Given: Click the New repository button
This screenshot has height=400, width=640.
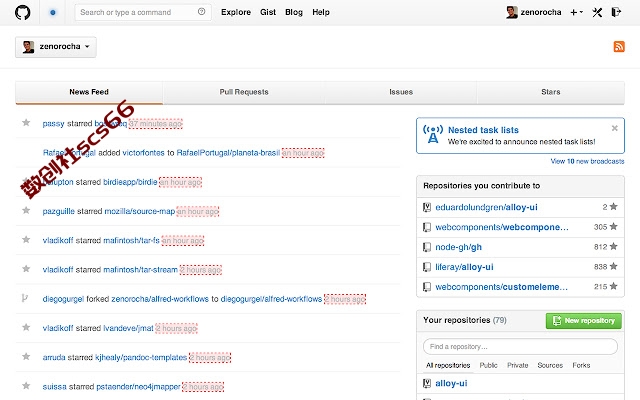Looking at the screenshot, I should coord(584,321).
